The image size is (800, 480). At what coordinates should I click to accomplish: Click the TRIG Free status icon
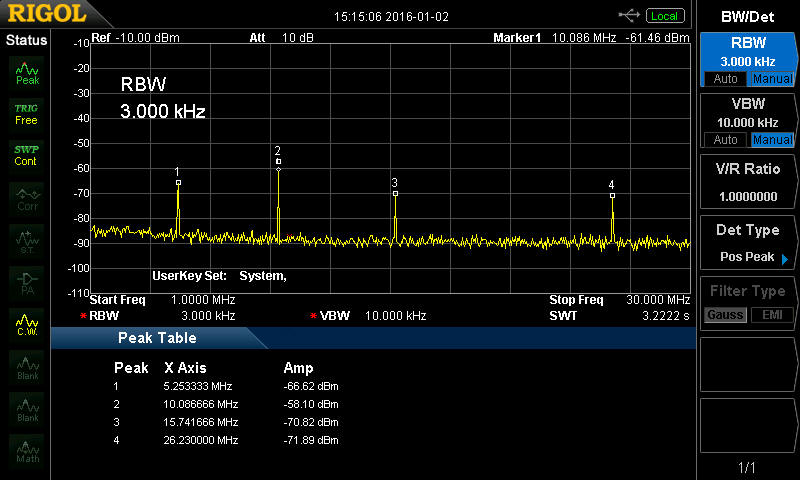click(26, 113)
